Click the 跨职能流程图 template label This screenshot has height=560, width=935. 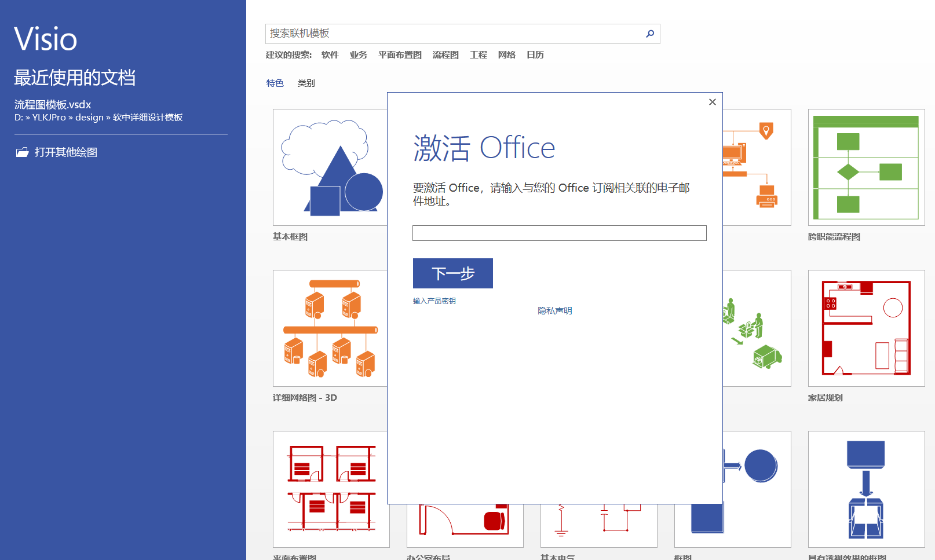coord(834,237)
